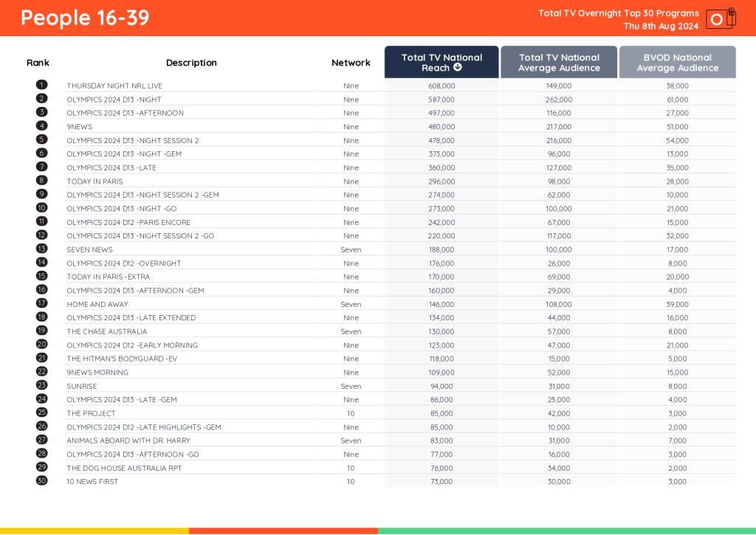Open THURSDAY NIGHT NRL LIVE row

click(x=114, y=86)
